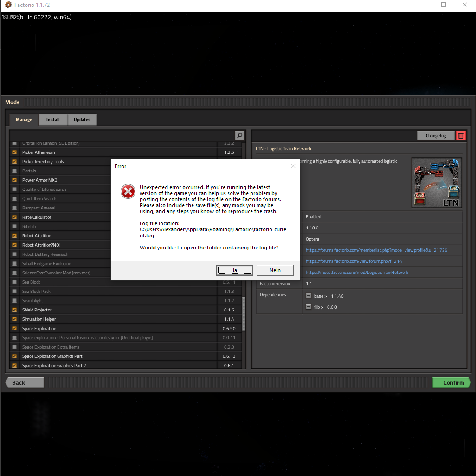476x476 pixels.
Task: Select the Schall Endgame Evolution row
Action: pyautogui.click(x=60, y=264)
